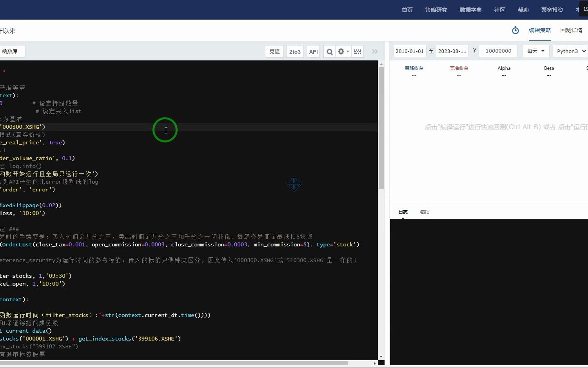Click the FixedSlippage(0.02) code line

31,205
